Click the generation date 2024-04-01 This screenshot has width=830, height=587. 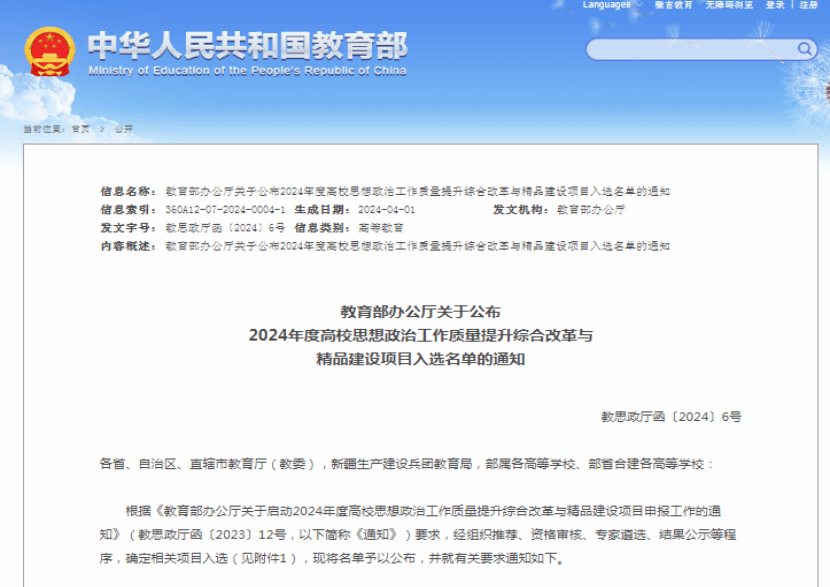(386, 210)
